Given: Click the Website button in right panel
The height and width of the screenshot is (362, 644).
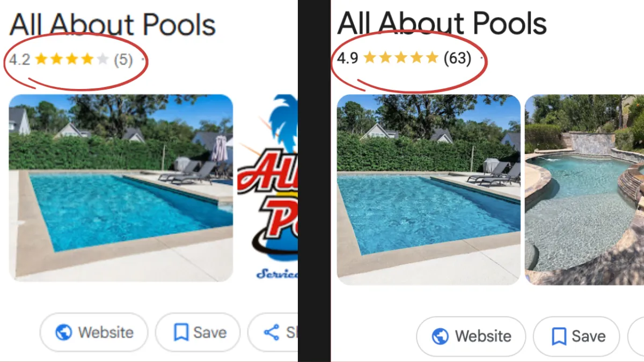Looking at the screenshot, I should (x=471, y=336).
